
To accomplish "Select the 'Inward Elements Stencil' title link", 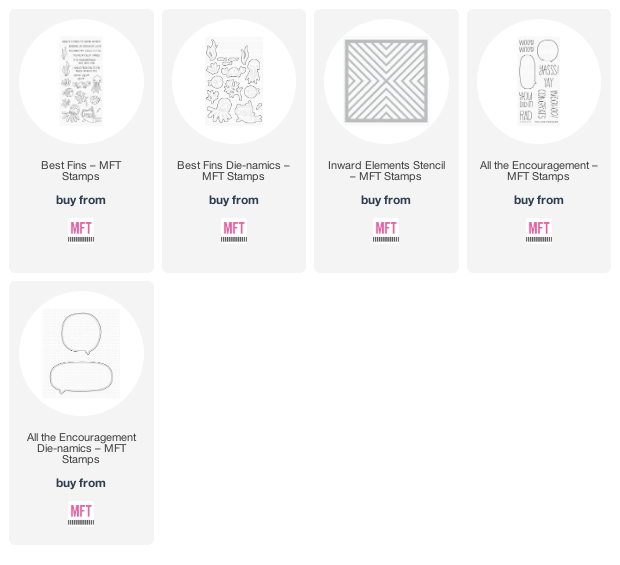I will pyautogui.click(x=386, y=171).
